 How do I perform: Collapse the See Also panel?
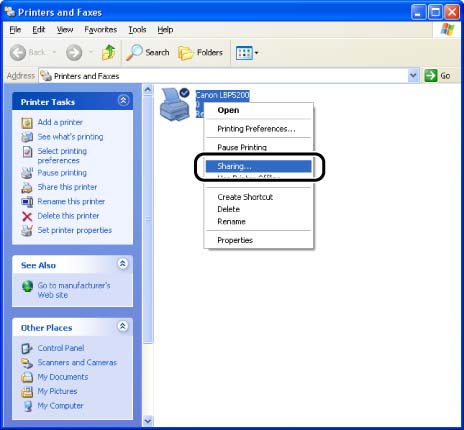123,264
